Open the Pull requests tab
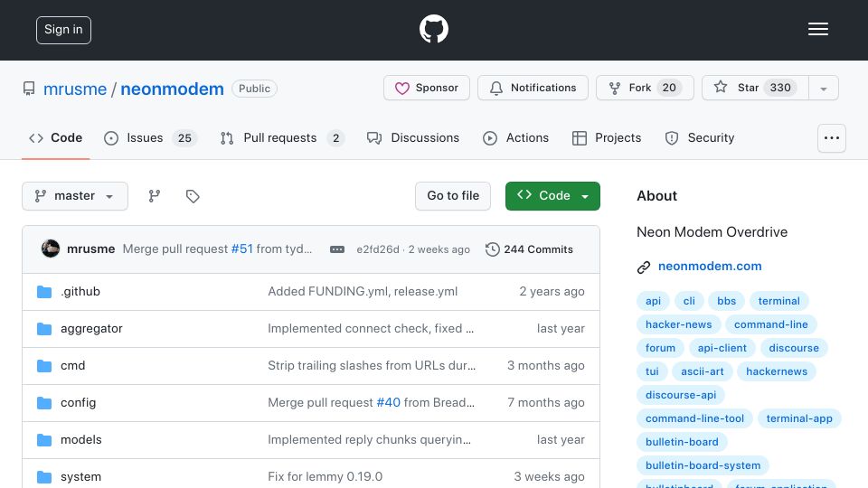Image resolution: width=868 pixels, height=488 pixels. (282, 137)
